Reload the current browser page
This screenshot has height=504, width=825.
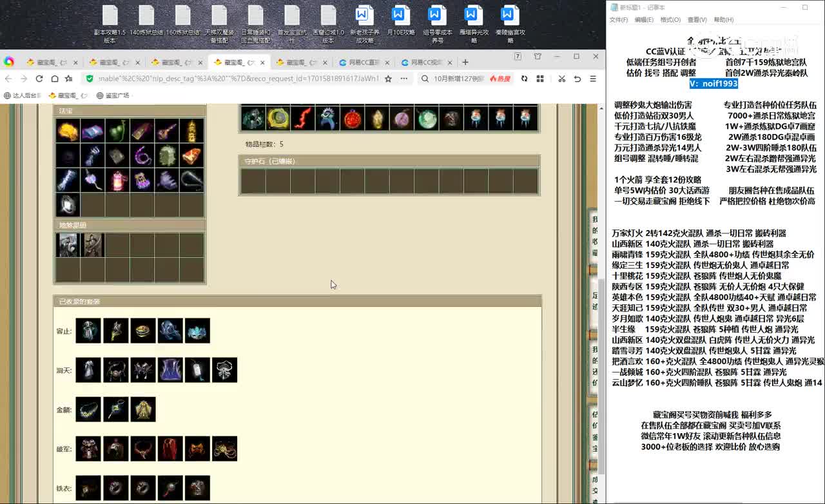coord(39,79)
